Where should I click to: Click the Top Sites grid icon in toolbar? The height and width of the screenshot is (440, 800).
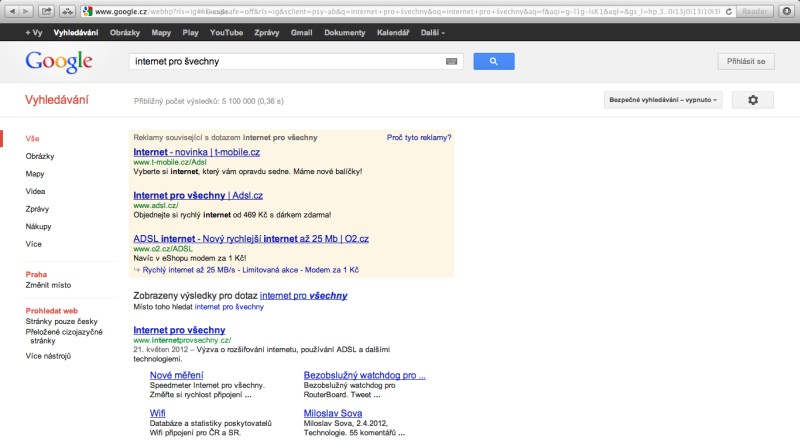tap(67, 11)
